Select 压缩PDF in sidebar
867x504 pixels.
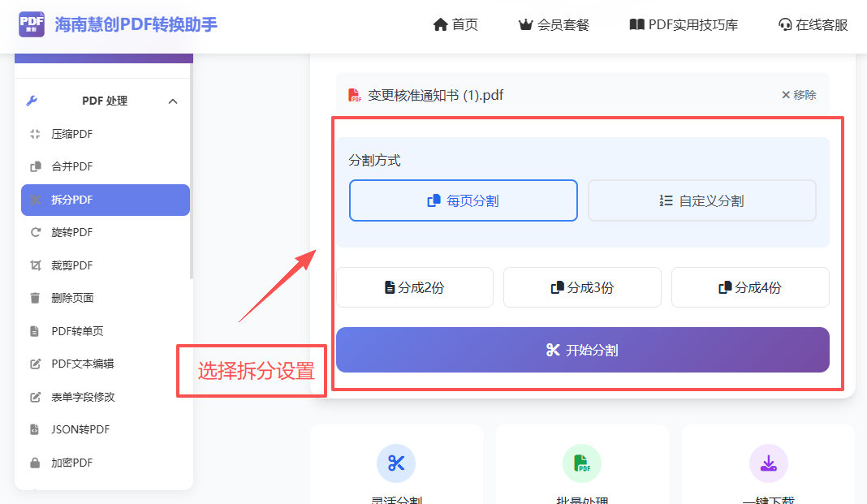(105, 134)
